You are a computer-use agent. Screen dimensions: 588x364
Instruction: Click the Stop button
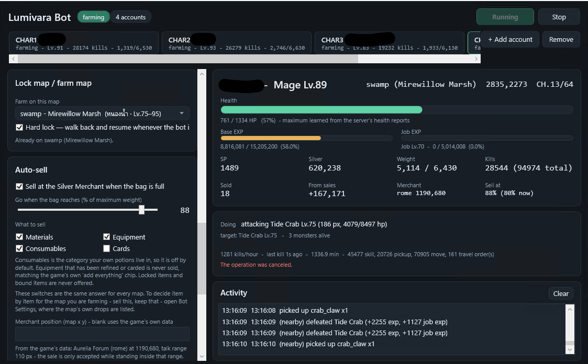[559, 17]
